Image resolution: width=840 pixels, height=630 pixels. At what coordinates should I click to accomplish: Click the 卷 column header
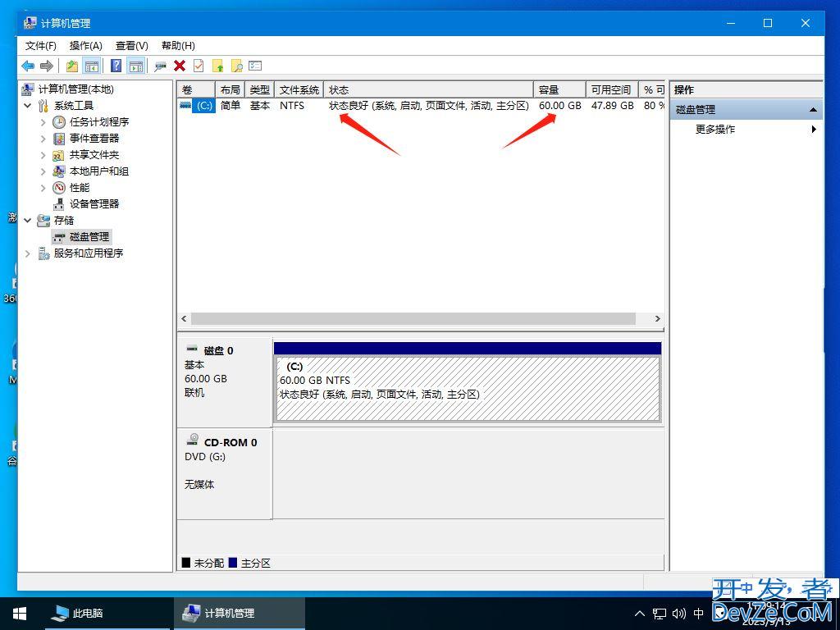pos(196,89)
